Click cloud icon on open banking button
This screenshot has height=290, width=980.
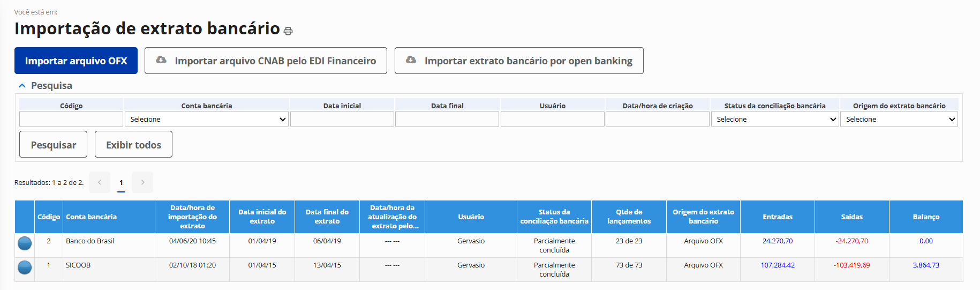click(411, 60)
